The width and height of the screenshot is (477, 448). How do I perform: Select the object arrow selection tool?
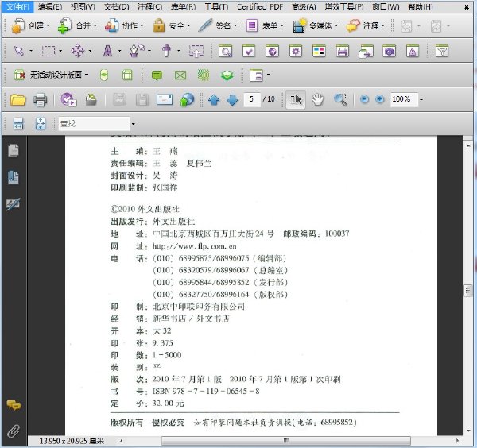pos(19,51)
